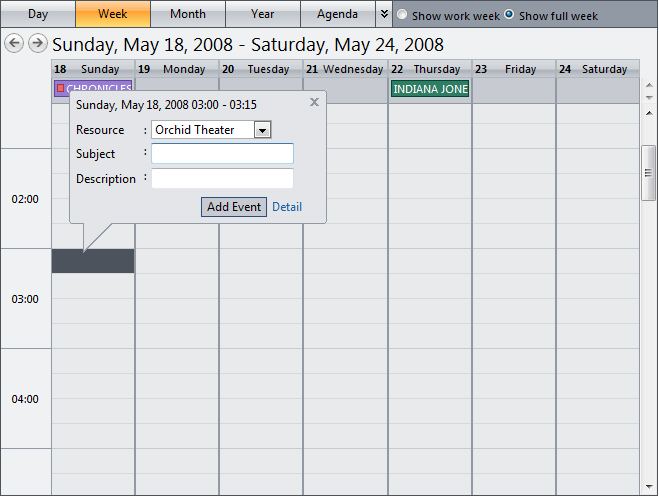Open the Agenda view tab
This screenshot has width=659, height=497.
point(337,14)
